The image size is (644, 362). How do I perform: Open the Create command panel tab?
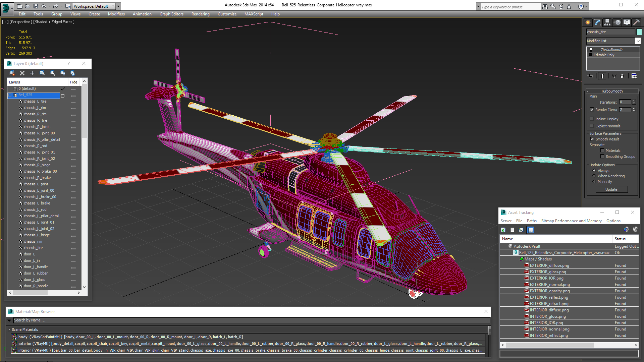click(x=588, y=22)
